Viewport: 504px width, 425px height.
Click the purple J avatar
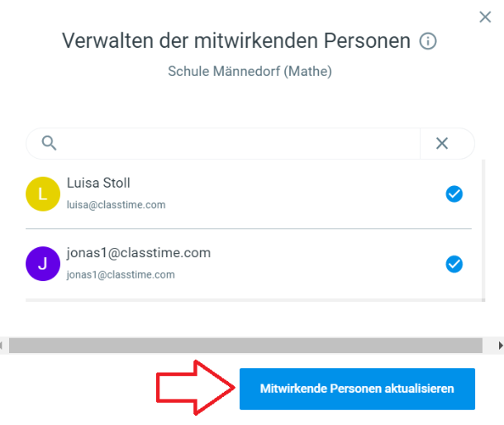click(x=43, y=264)
